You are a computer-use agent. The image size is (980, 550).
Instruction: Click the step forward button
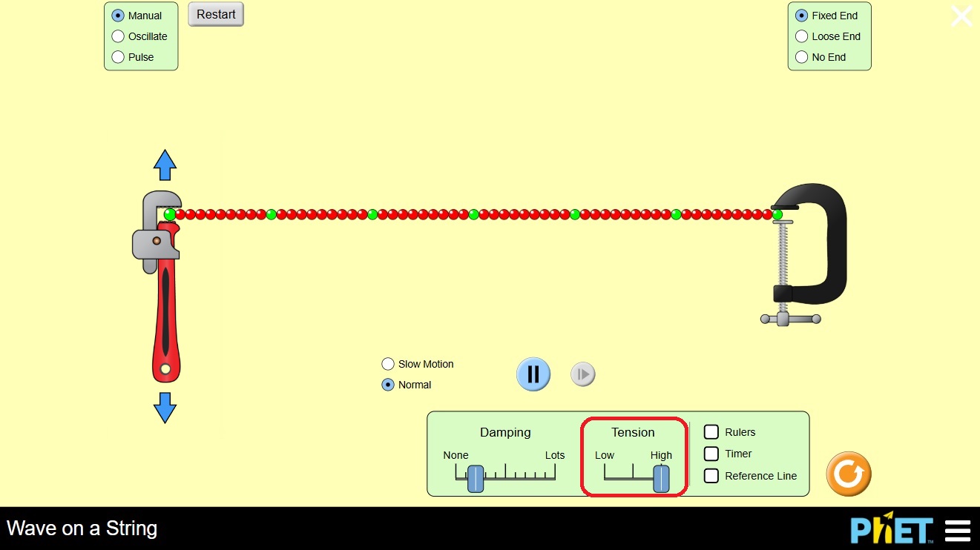click(583, 374)
